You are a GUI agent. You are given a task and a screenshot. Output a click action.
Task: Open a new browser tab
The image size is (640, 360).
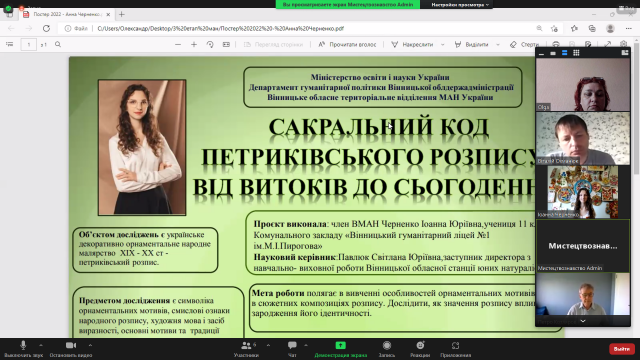coord(122,14)
